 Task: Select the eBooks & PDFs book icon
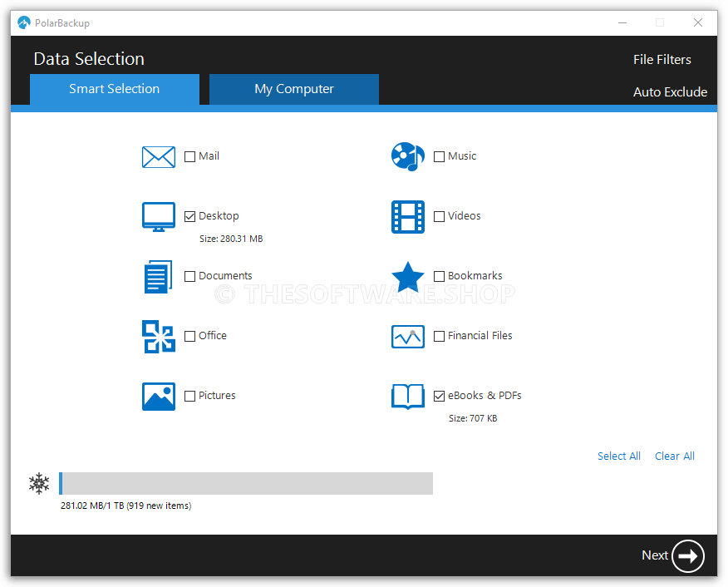click(x=407, y=396)
